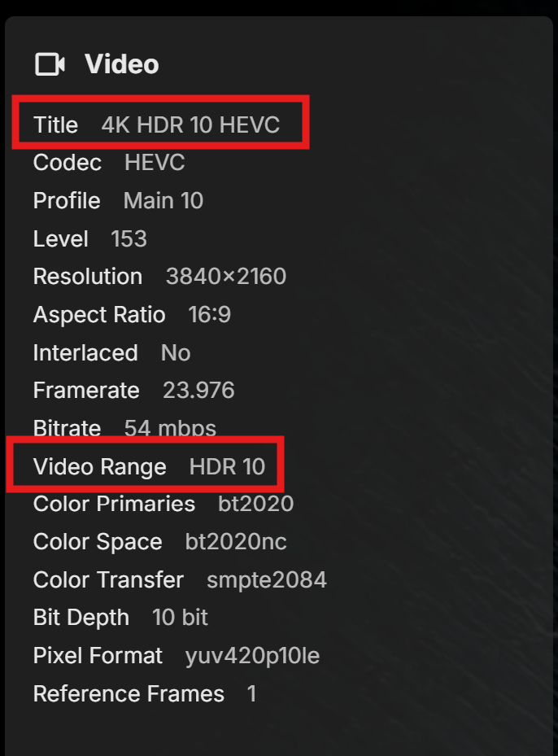558x756 pixels.
Task: Click the Color Space value bt2020nc
Action: [236, 542]
